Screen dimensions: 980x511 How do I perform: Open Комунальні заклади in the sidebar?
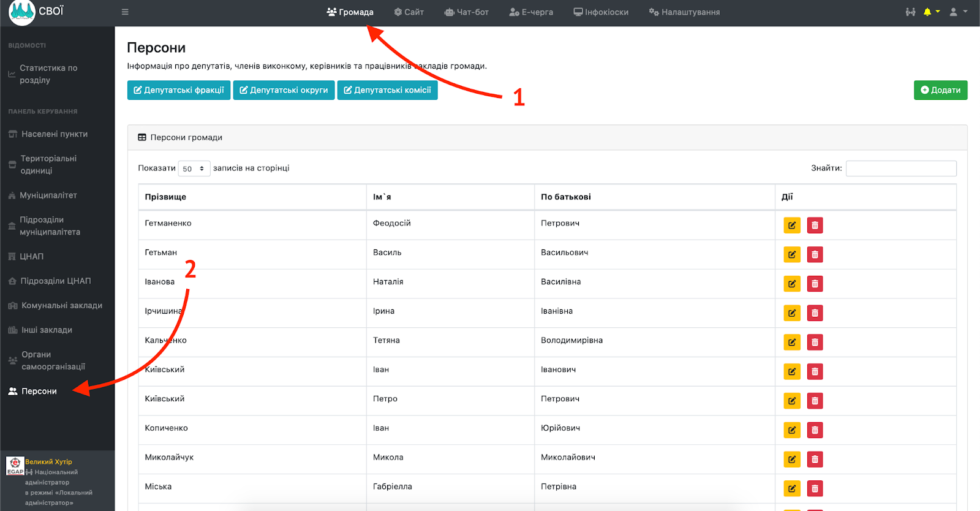61,305
